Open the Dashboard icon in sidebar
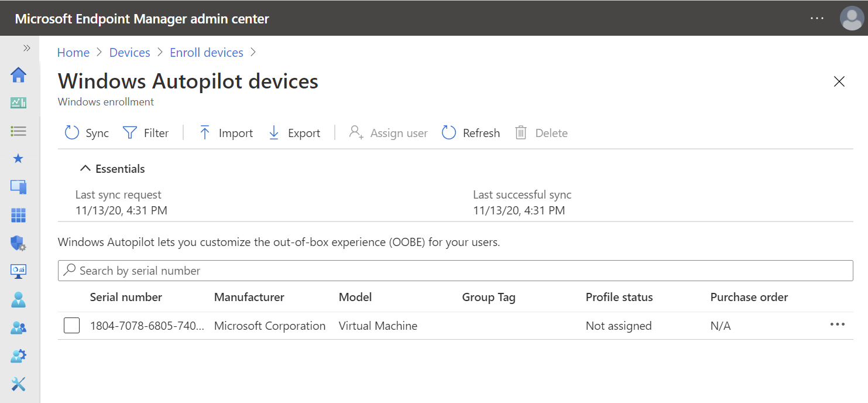 tap(19, 103)
